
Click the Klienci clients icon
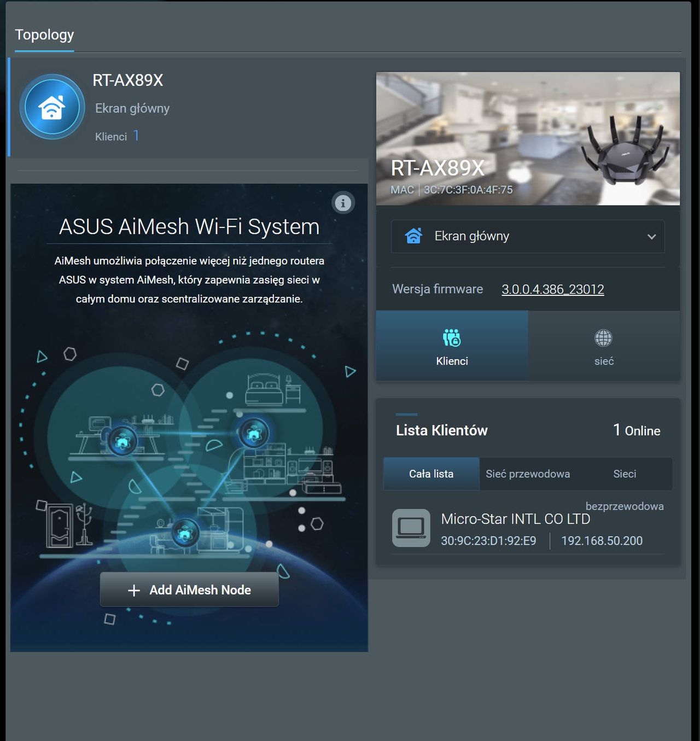point(452,338)
